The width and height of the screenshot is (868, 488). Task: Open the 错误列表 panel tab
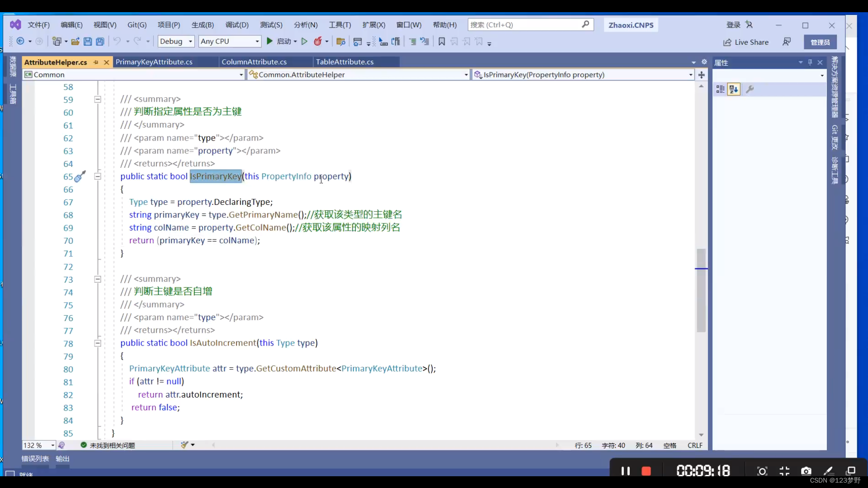35,459
